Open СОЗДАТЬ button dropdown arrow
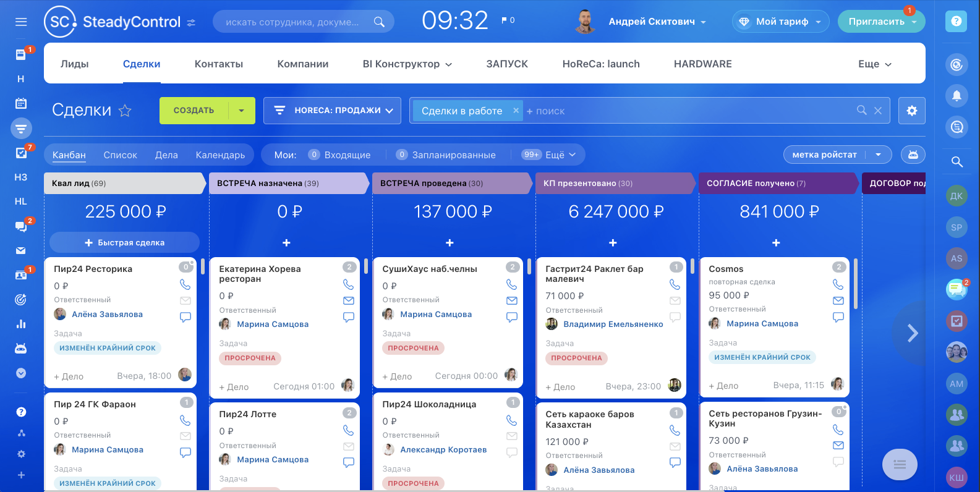The height and width of the screenshot is (492, 980). pyautogui.click(x=242, y=111)
